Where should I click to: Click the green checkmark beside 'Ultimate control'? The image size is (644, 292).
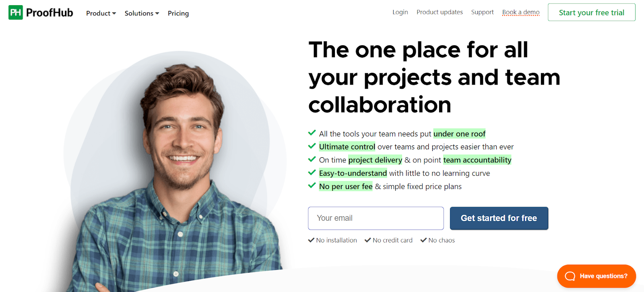click(x=312, y=146)
